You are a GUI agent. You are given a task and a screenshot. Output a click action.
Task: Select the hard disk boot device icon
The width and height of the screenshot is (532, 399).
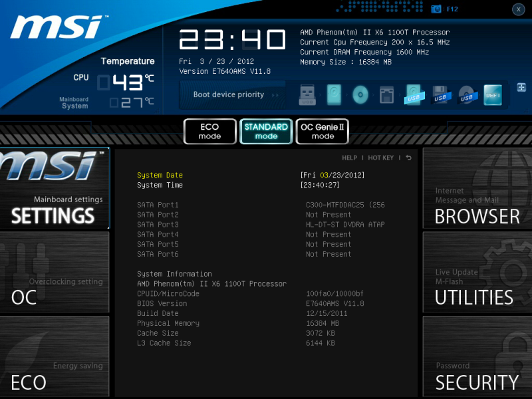(334, 94)
